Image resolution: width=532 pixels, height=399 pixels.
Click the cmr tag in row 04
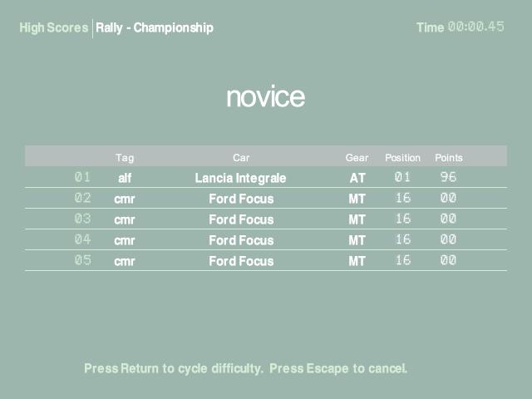125,240
